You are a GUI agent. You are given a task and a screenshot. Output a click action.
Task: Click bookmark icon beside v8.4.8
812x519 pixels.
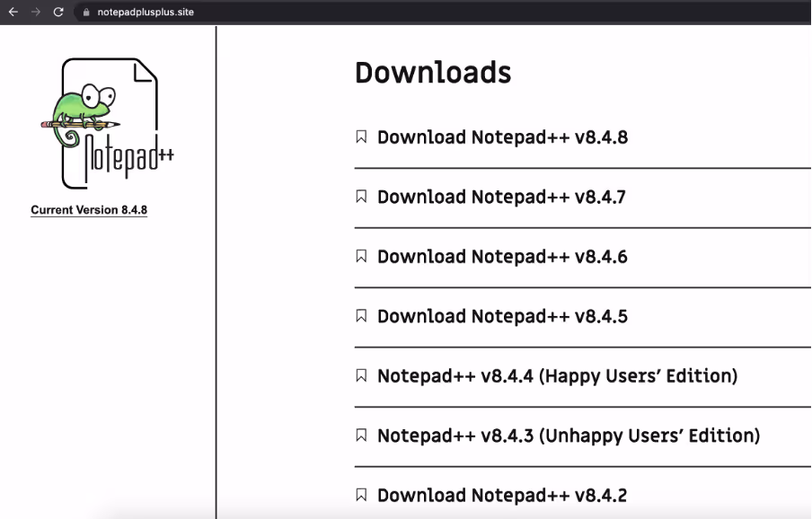361,136
